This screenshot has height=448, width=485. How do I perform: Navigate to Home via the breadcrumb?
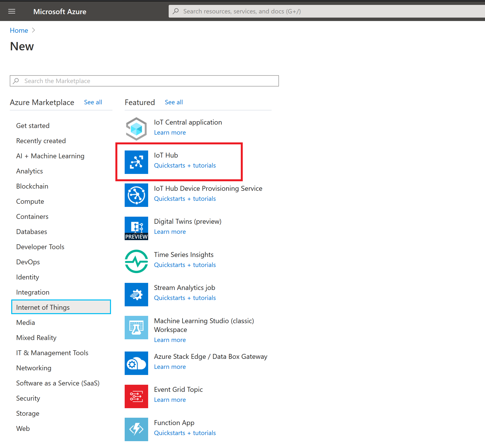pos(19,30)
